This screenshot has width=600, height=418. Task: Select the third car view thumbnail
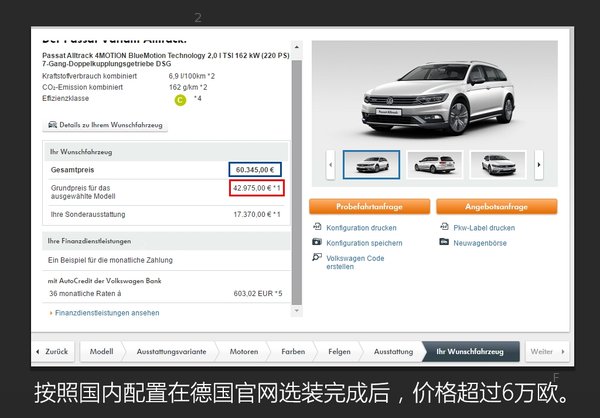pos(498,165)
